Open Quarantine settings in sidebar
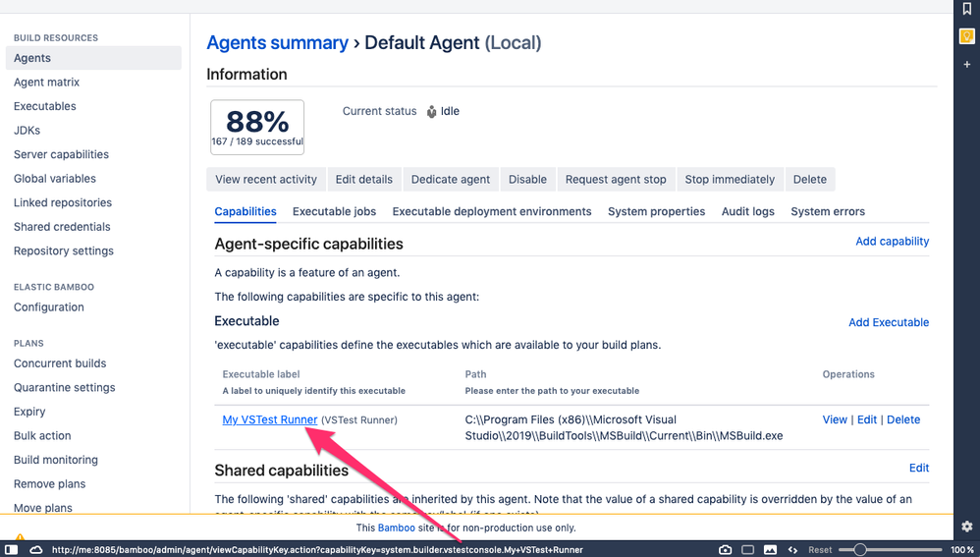The width and height of the screenshot is (980, 557). pyautogui.click(x=65, y=388)
